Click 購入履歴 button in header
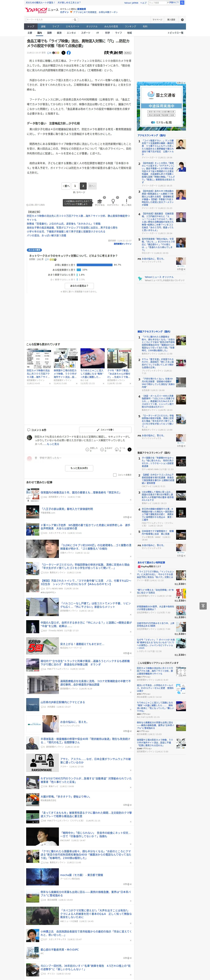Image resolution: width=210 pixels, height=980 pixels. [171, 20]
